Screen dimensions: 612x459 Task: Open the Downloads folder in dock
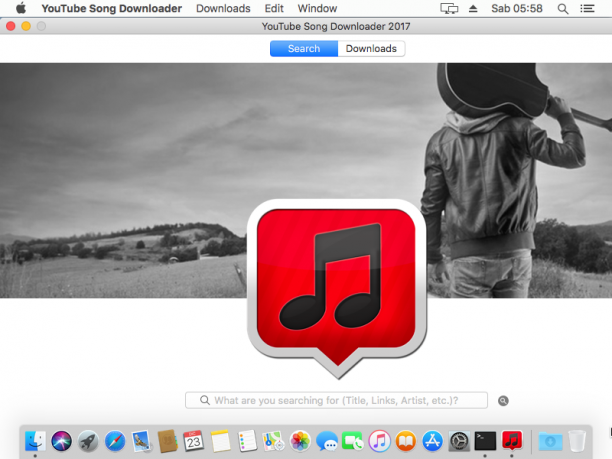pos(550,441)
